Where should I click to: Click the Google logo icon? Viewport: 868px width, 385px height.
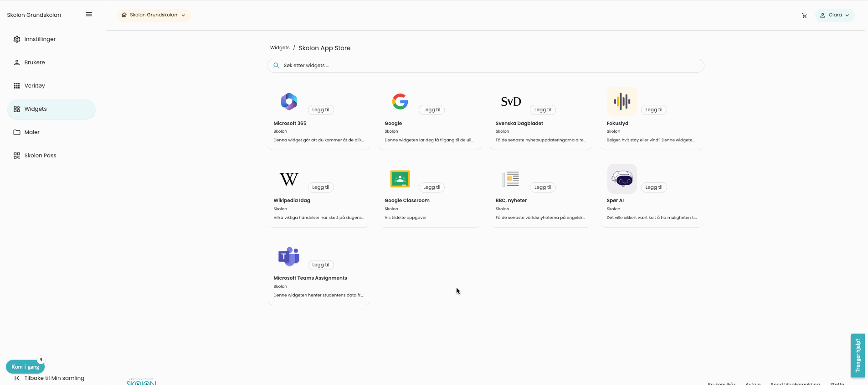click(400, 101)
